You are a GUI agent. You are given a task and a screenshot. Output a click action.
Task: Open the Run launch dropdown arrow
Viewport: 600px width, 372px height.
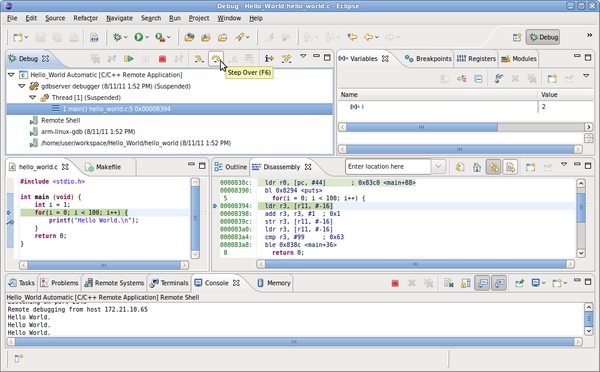[147, 37]
